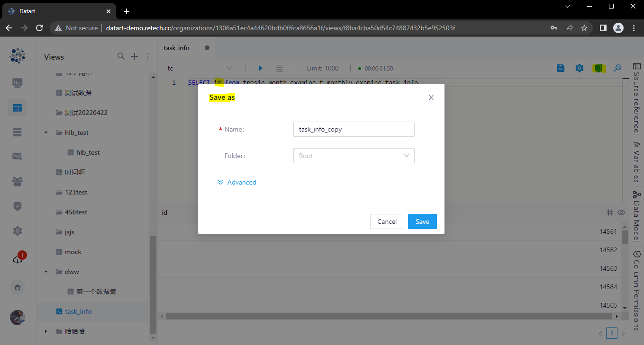
Task: Close the Save as dialog
Action: point(431,97)
